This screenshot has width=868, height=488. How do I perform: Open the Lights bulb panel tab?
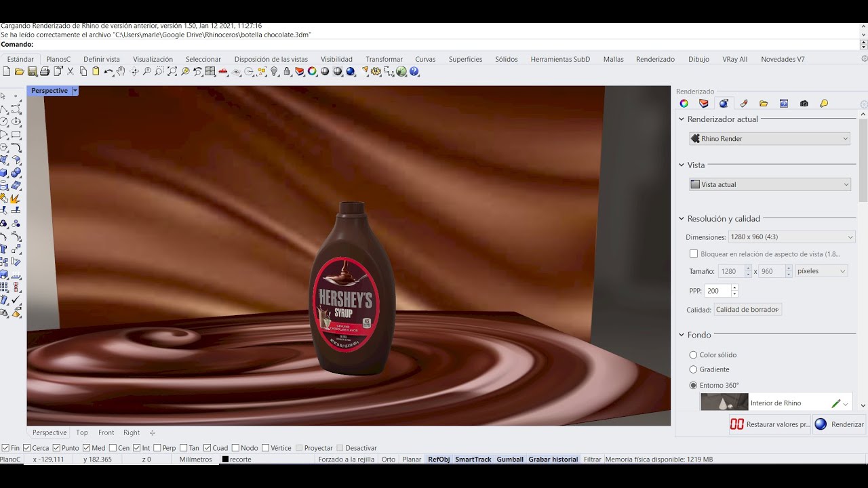(824, 104)
